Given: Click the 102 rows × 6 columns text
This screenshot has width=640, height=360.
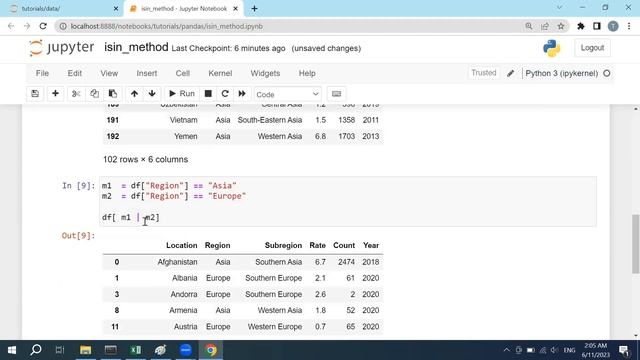Looking at the screenshot, I should tap(145, 160).
